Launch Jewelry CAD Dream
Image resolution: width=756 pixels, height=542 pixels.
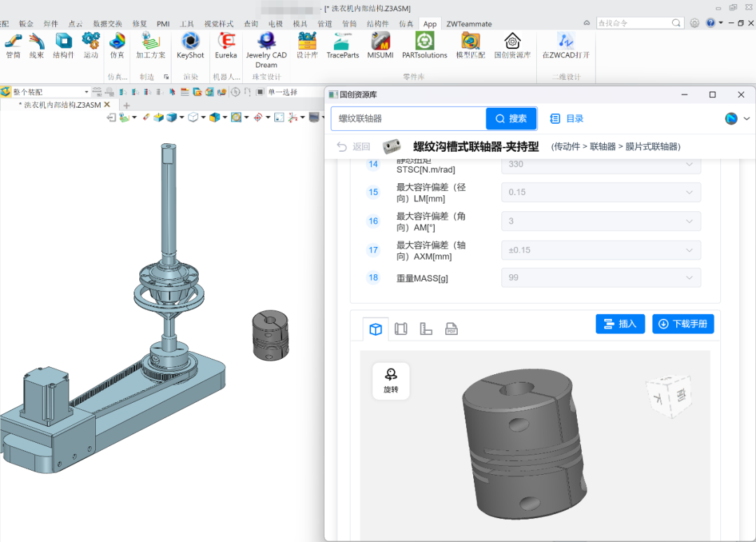[266, 50]
